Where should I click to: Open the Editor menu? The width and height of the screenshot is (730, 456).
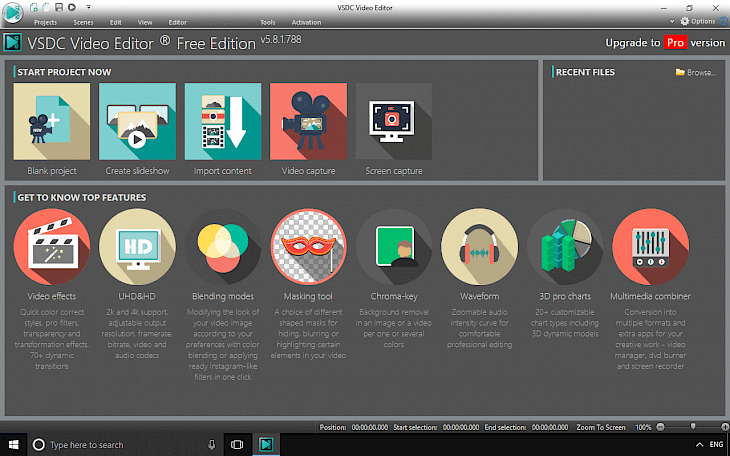pyautogui.click(x=177, y=22)
